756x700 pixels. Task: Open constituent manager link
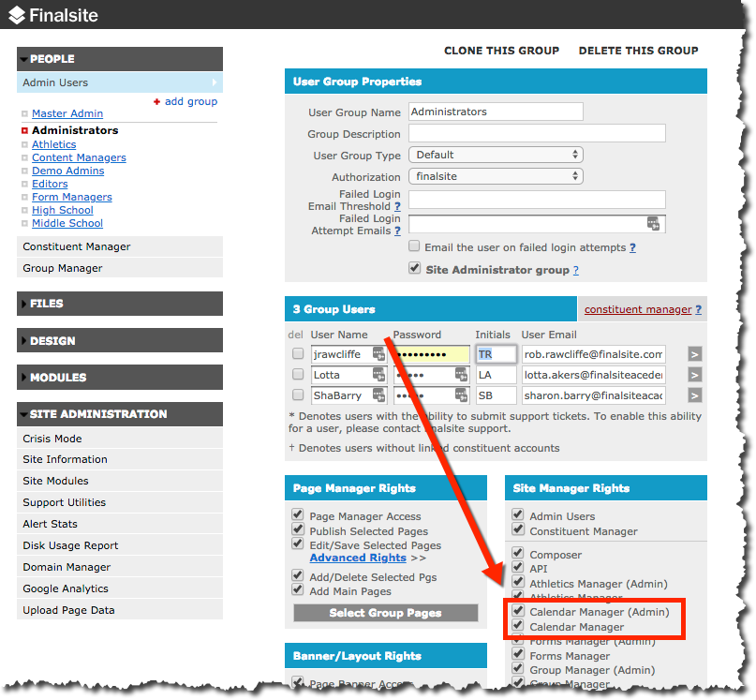click(x=638, y=310)
